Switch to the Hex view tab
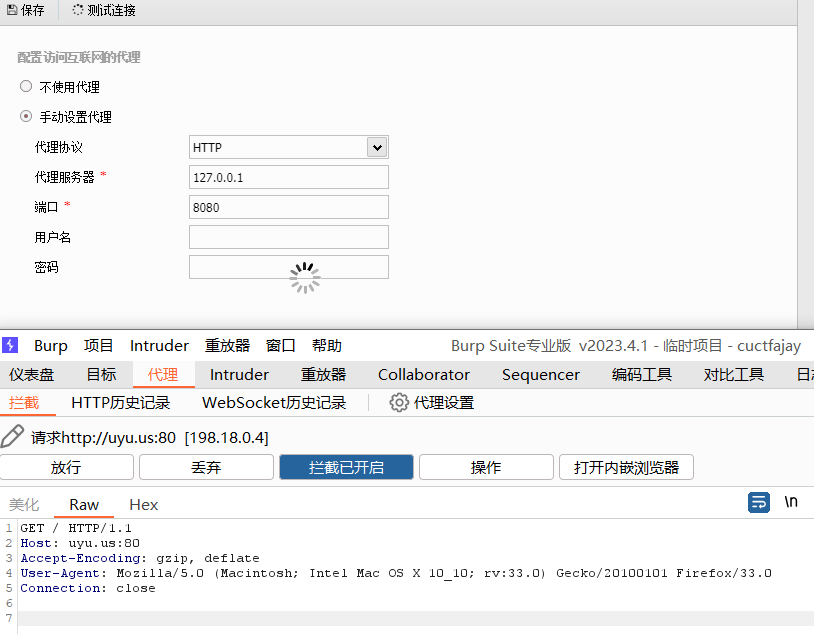Image resolution: width=814 pixels, height=634 pixels. point(144,505)
